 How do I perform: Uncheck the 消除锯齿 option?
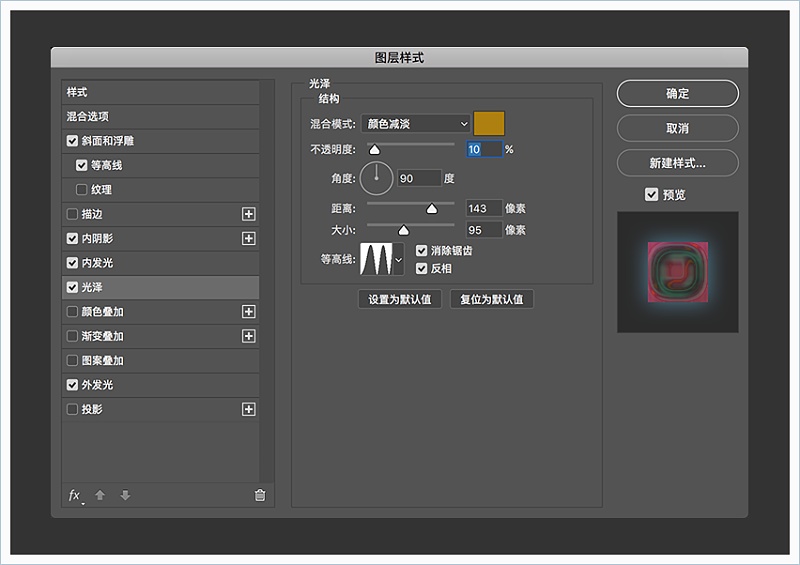tap(422, 251)
